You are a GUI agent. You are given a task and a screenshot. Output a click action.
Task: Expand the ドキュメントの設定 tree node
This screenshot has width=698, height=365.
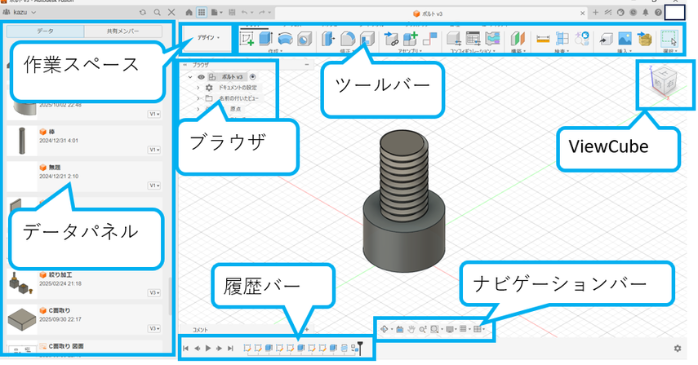click(x=199, y=88)
